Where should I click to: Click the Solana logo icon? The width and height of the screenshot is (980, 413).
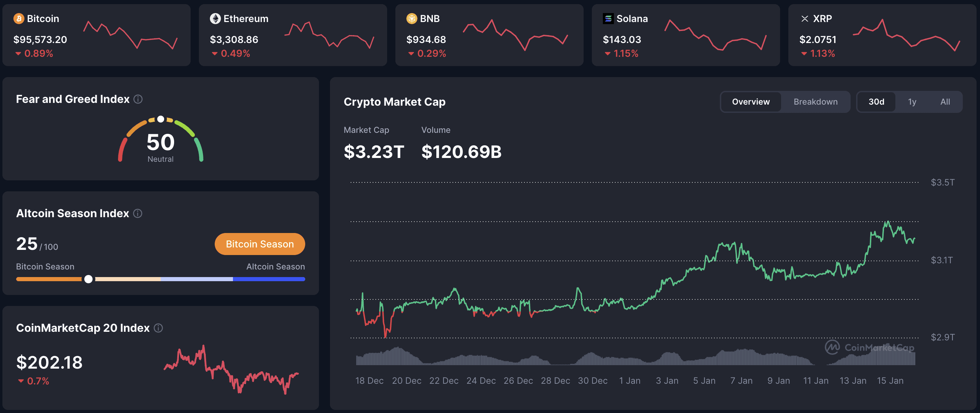pos(608,18)
